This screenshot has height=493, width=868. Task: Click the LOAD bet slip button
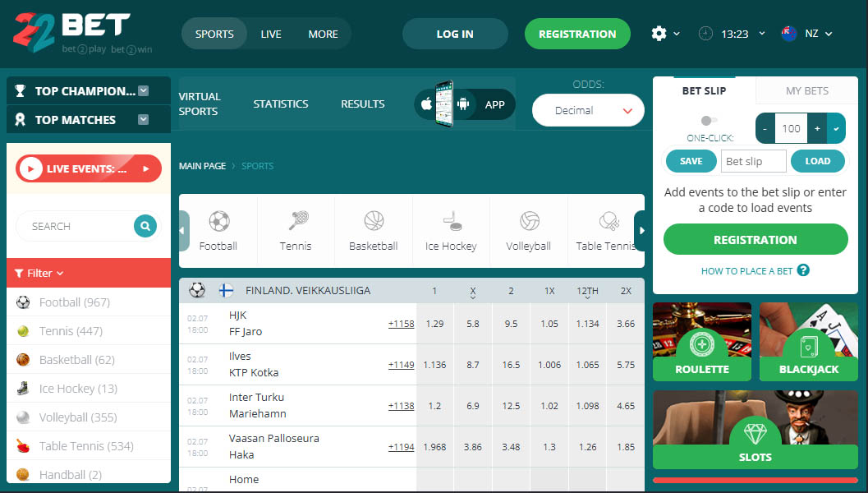click(818, 161)
